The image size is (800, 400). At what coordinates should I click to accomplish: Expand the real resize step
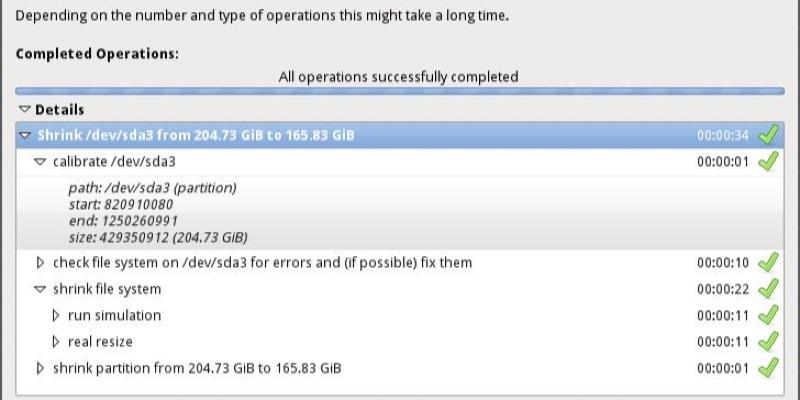coord(56,342)
